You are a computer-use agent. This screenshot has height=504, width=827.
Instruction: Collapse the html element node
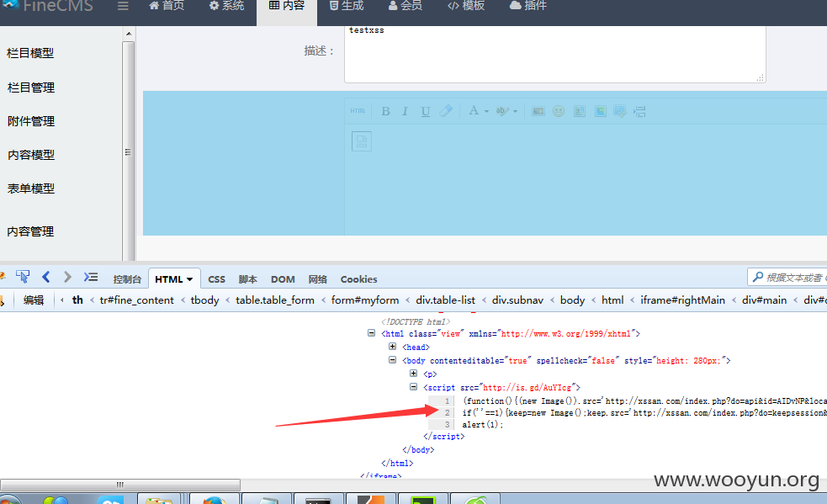coord(371,333)
